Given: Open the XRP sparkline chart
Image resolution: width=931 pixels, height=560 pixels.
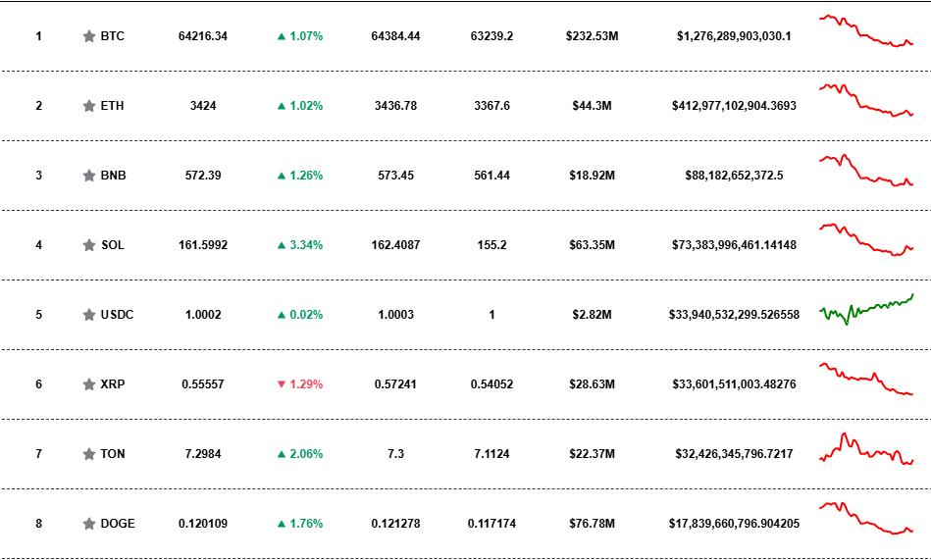Looking at the screenshot, I should 866,381.
